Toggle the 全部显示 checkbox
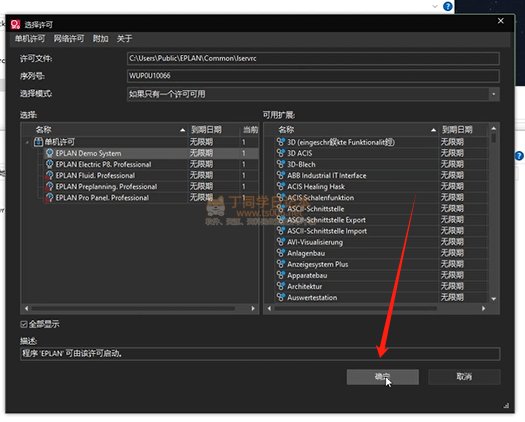Image resolution: width=525 pixels, height=422 pixels. tap(24, 324)
